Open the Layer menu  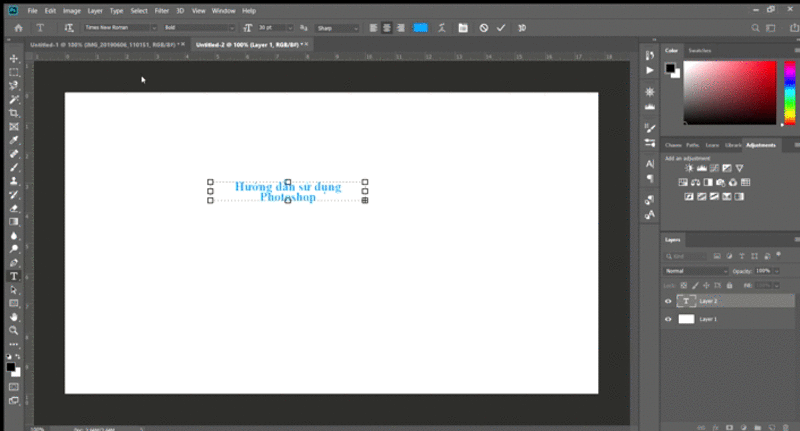pos(95,11)
